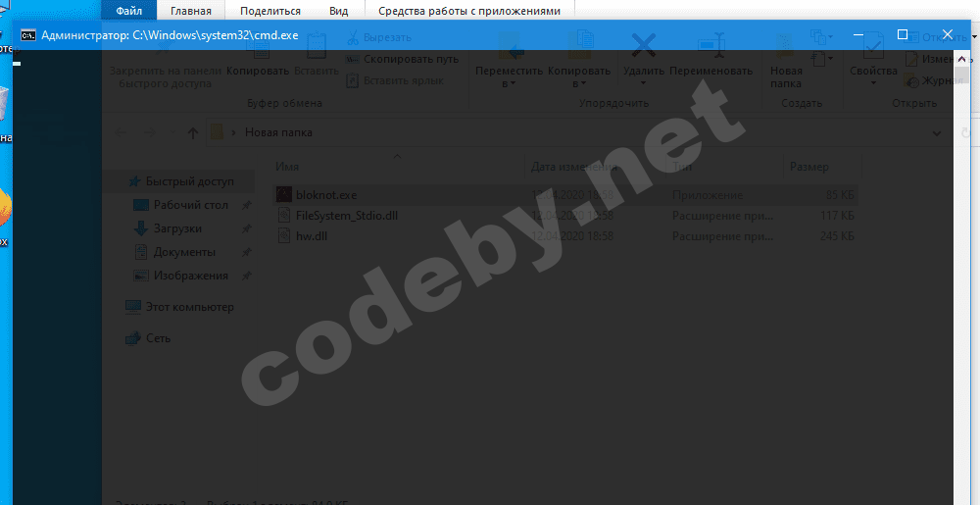Viewport: 980px width, 505px height.
Task: Click the cmd.exe title bar system icon
Action: coord(28,35)
